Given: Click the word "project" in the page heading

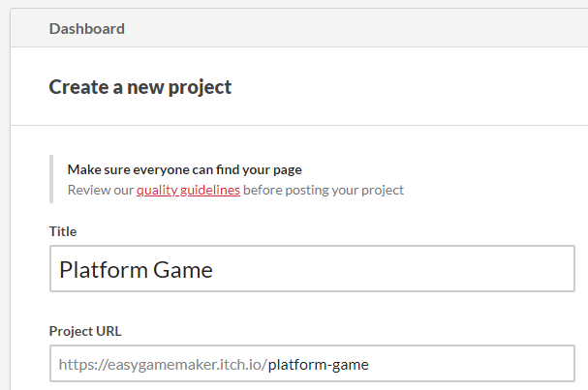Looking at the screenshot, I should (201, 87).
